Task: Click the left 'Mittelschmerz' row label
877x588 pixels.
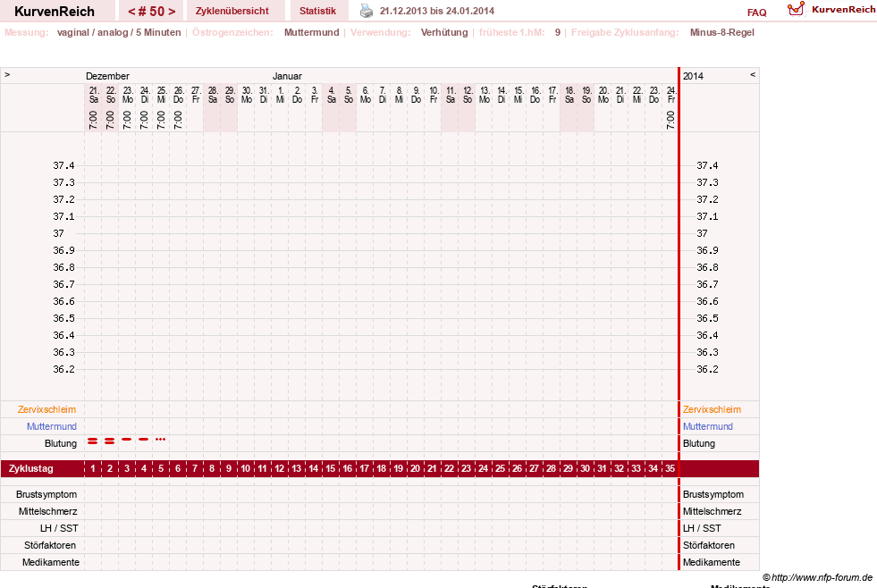Action: point(48,511)
